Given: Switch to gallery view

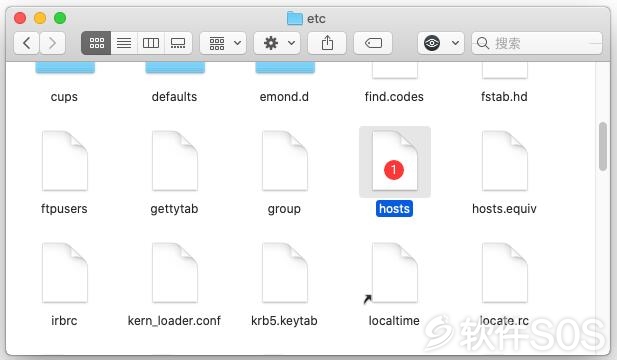Looking at the screenshot, I should (178, 43).
